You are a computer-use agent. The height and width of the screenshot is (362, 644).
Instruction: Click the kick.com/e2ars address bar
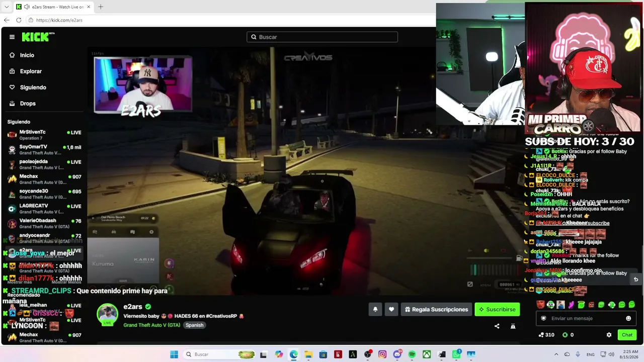(x=231, y=20)
